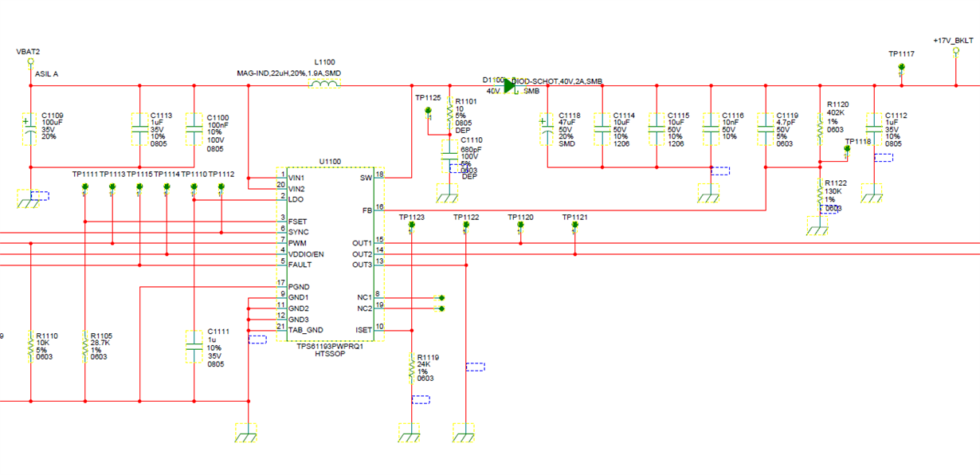
Task: Click the +17V_BKLT power port symbol
Action: (955, 52)
